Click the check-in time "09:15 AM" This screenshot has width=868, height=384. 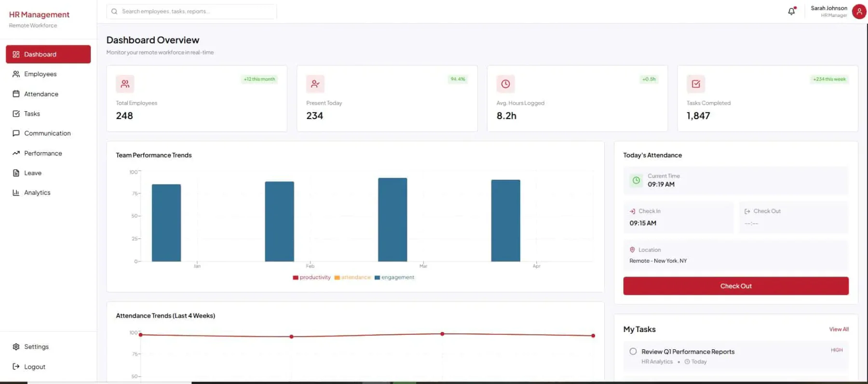(643, 224)
